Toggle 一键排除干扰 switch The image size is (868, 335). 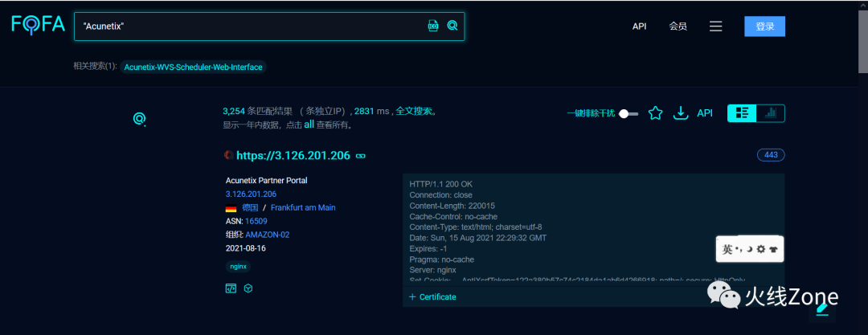(x=628, y=113)
